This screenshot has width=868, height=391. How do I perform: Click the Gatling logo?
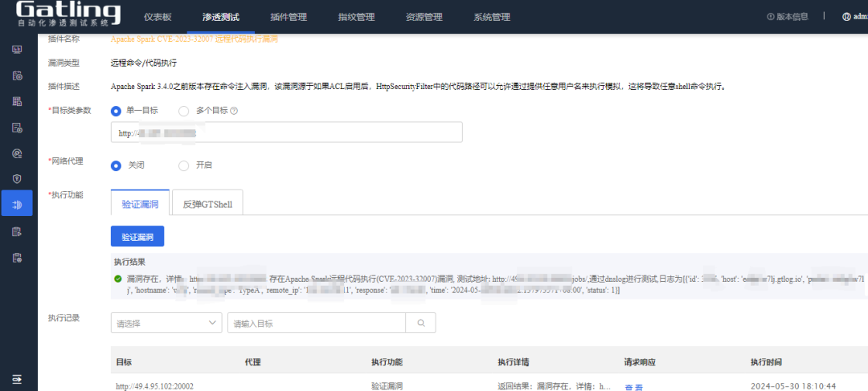click(x=68, y=14)
